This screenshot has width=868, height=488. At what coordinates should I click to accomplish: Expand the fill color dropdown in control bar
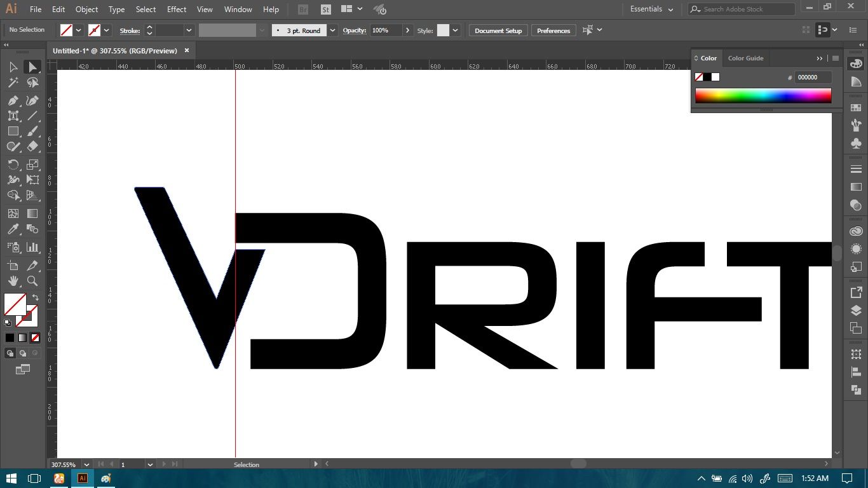pos(79,30)
